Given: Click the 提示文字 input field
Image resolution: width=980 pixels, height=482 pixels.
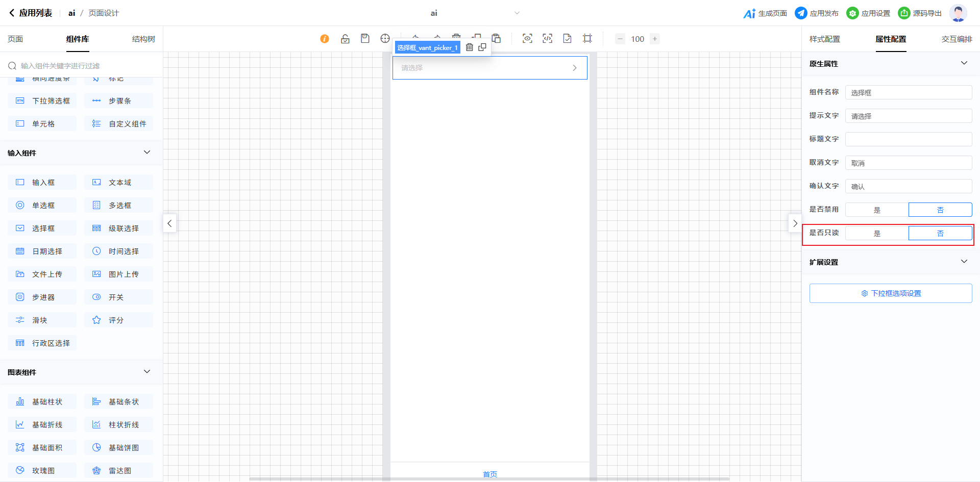Looking at the screenshot, I should pos(909,116).
